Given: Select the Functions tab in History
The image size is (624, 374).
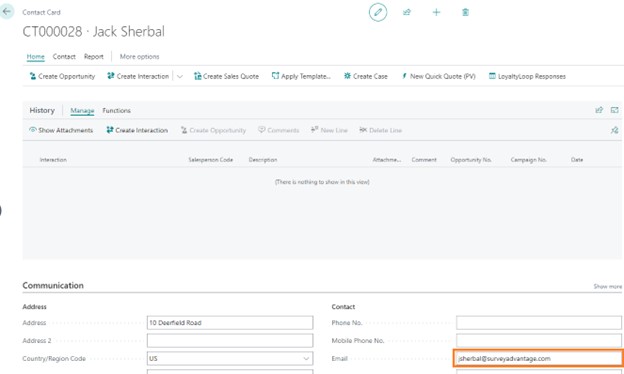Looking at the screenshot, I should pos(116,111).
